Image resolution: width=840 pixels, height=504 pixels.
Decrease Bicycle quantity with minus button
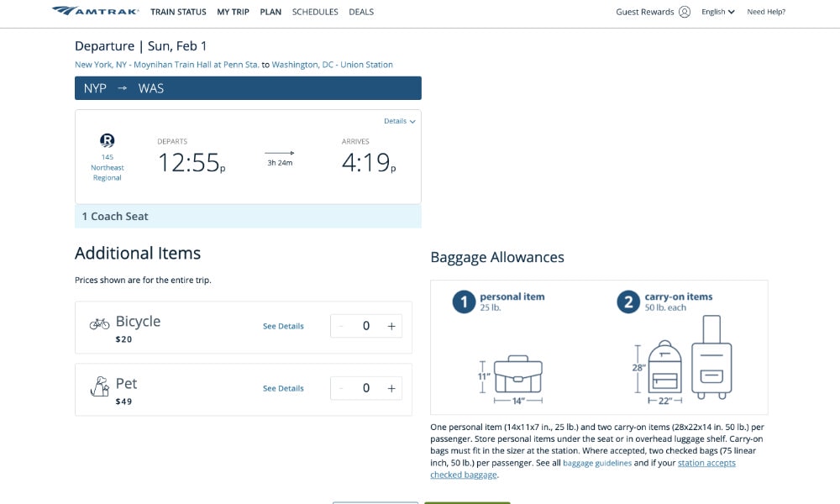point(341,326)
